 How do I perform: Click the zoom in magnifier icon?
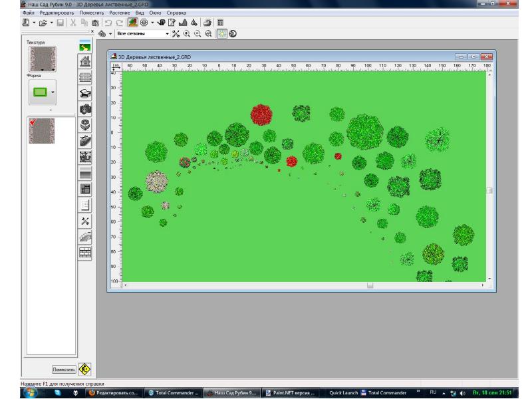187,34
